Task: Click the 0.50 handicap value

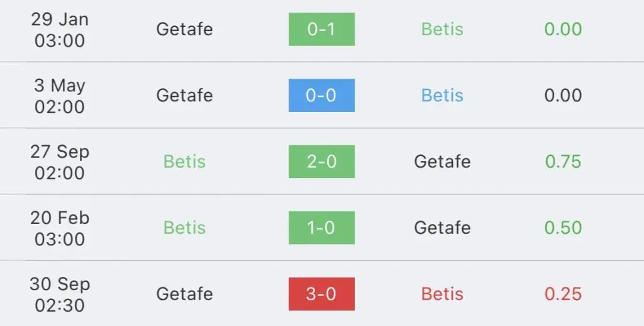Action: [x=563, y=228]
